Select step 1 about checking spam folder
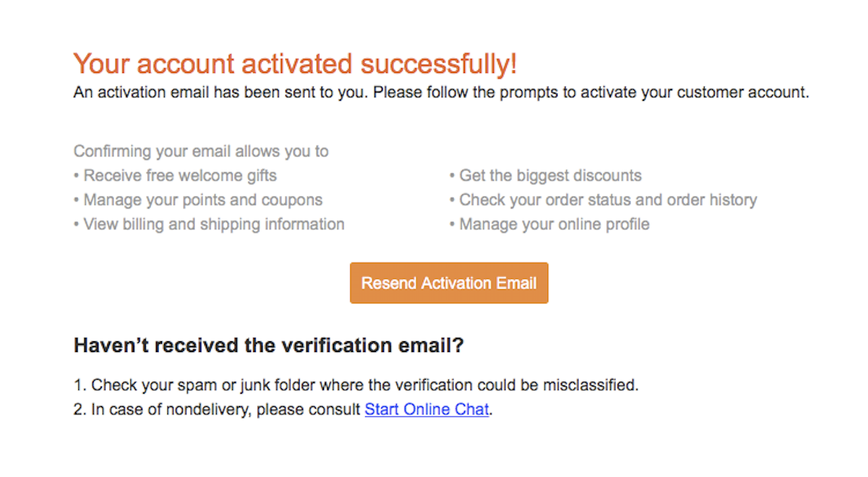Screen dimensions: 868x477 [x=356, y=385]
